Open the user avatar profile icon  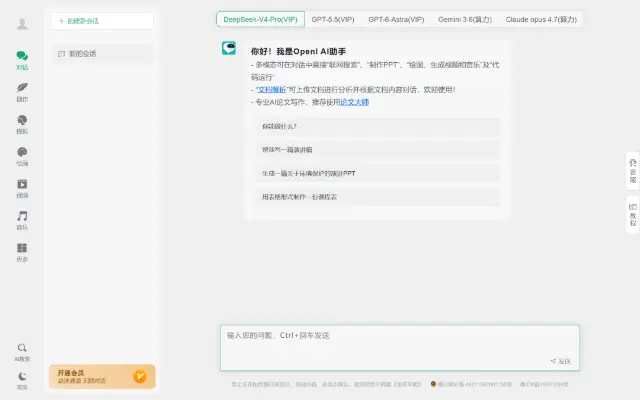click(22, 24)
